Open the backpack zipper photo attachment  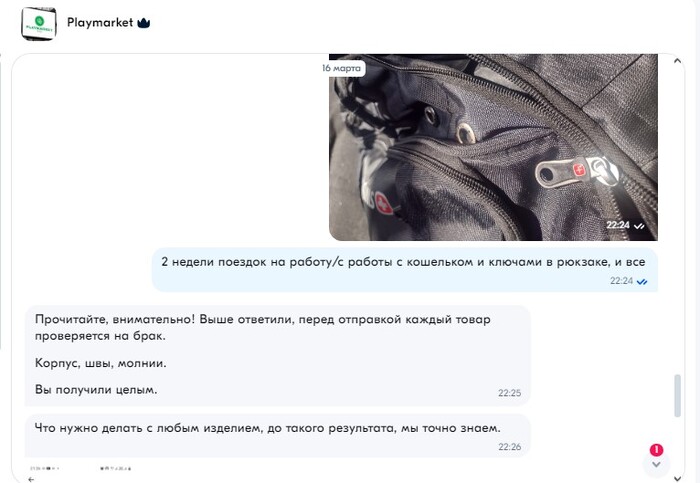click(493, 147)
